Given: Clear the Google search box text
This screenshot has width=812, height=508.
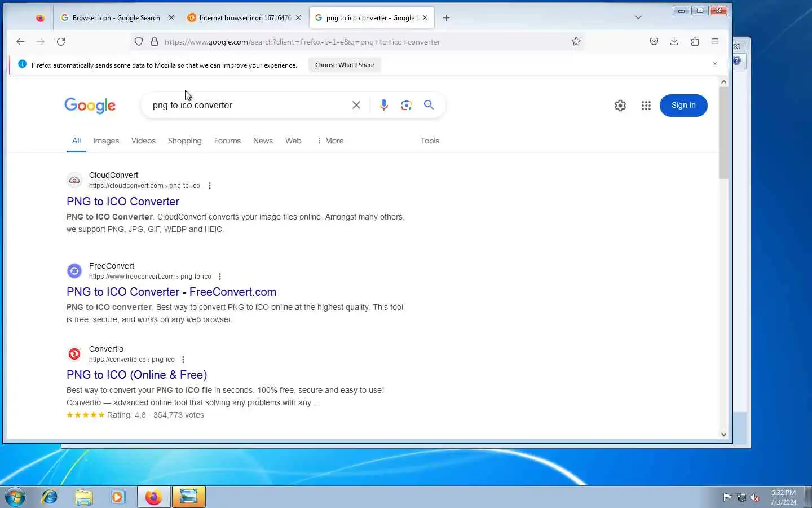Looking at the screenshot, I should point(356,105).
